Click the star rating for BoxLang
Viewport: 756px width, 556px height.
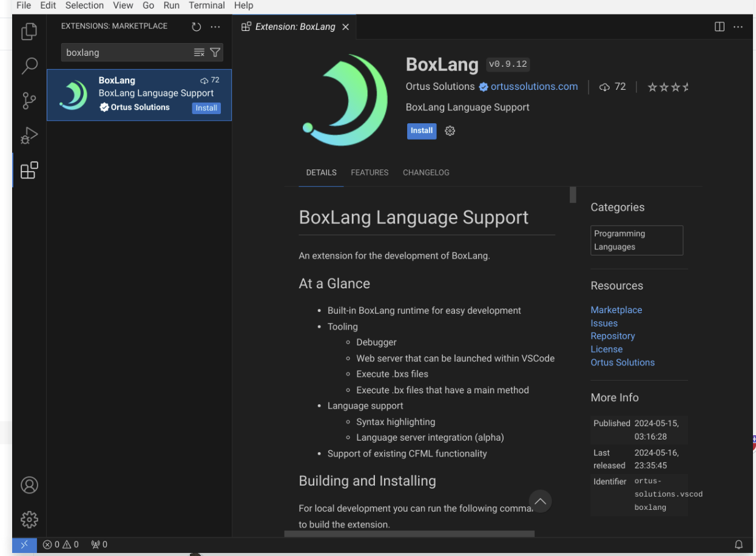[667, 87]
